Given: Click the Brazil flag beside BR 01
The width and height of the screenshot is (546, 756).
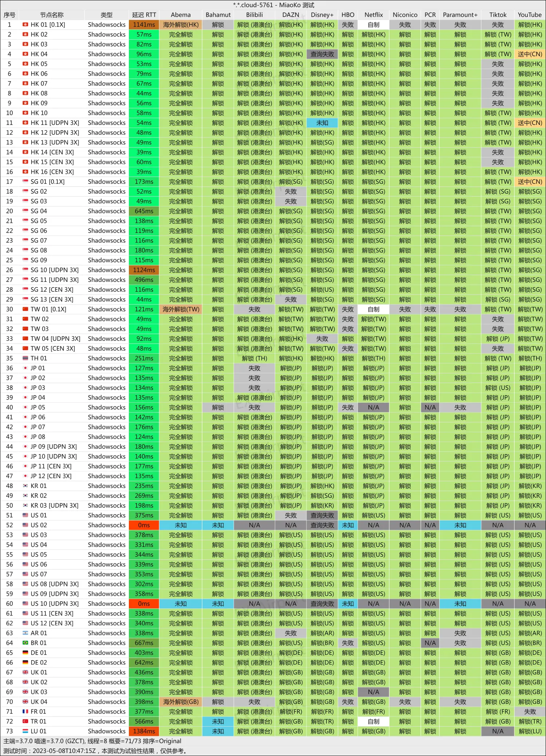Looking at the screenshot, I should [x=25, y=643].
